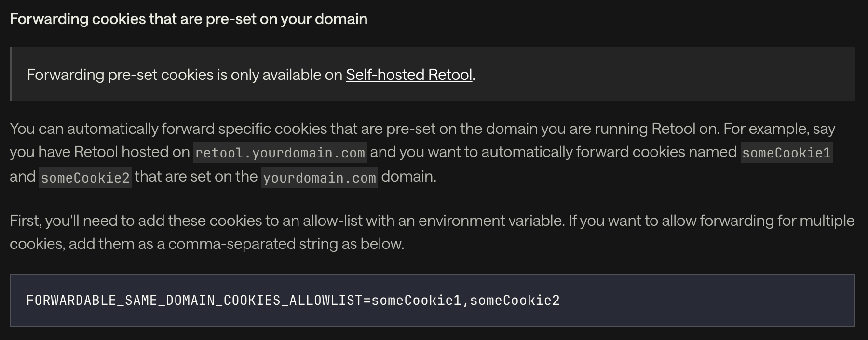Click the paragraph starting 'First, you'll need'
Viewport: 868px width, 340px height.
432,232
